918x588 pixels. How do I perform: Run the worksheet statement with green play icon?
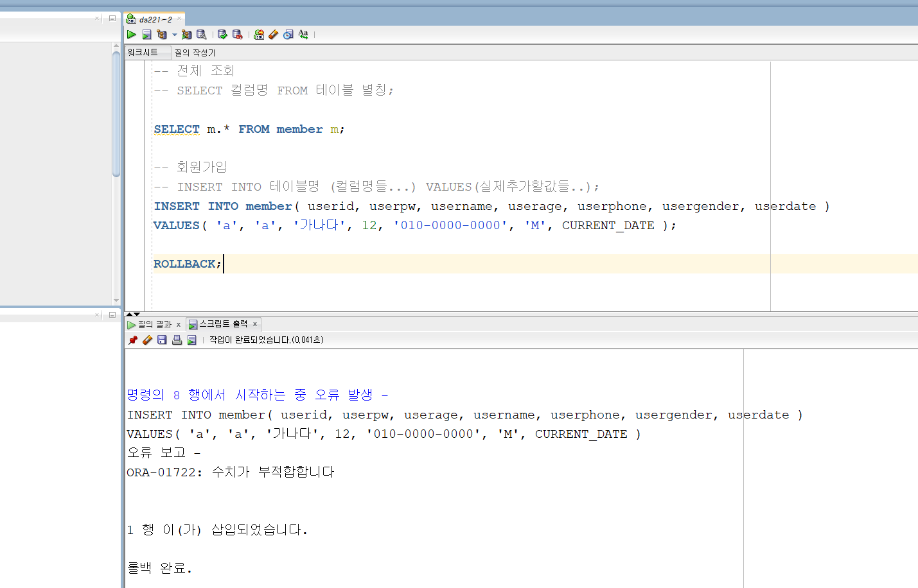[130, 34]
